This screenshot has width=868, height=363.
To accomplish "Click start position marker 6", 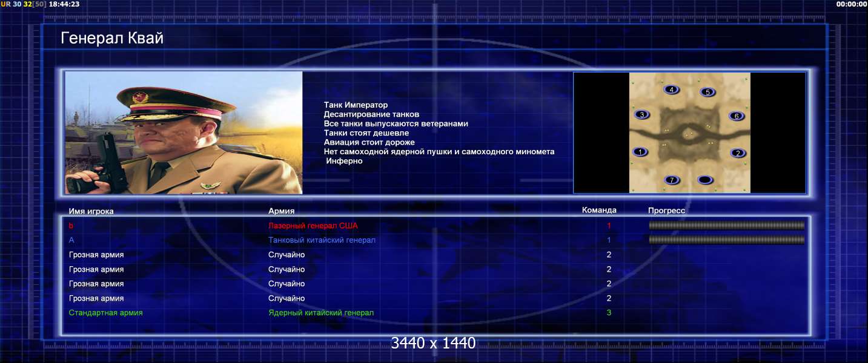I will [x=737, y=116].
